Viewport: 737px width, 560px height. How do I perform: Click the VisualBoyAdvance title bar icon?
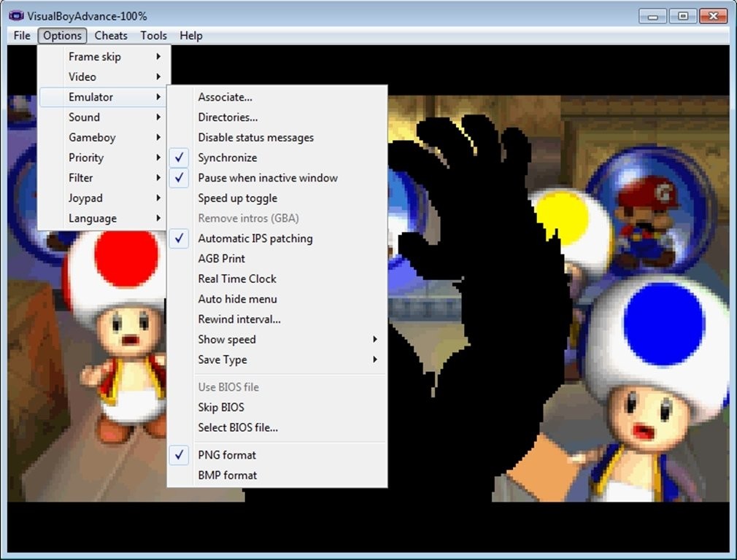16,16
